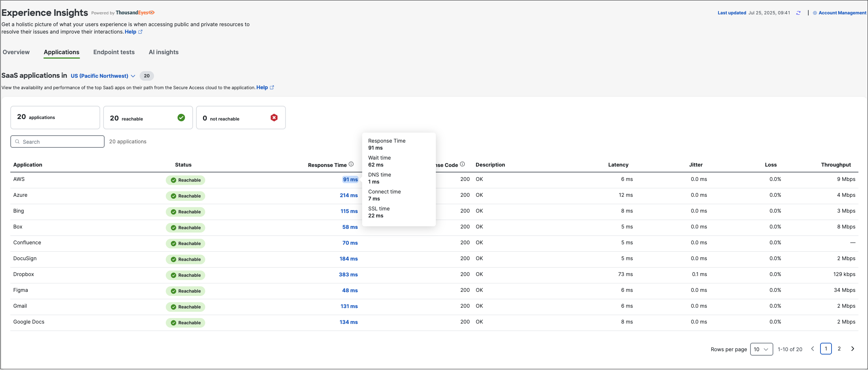Viewport: 868px width, 370px height.
Task: Click the Response Code column info icon
Action: point(462,164)
